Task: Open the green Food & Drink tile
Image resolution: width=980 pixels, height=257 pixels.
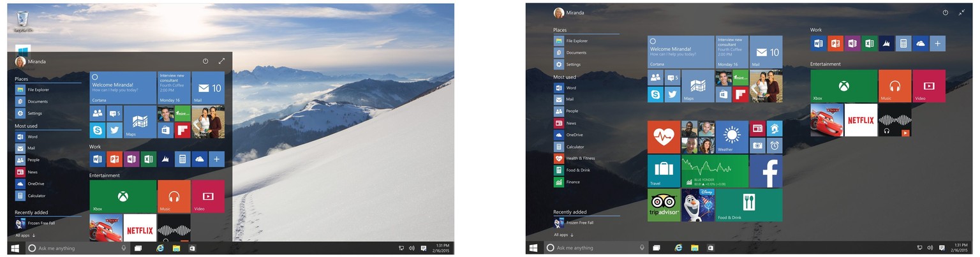Action: pyautogui.click(x=748, y=205)
